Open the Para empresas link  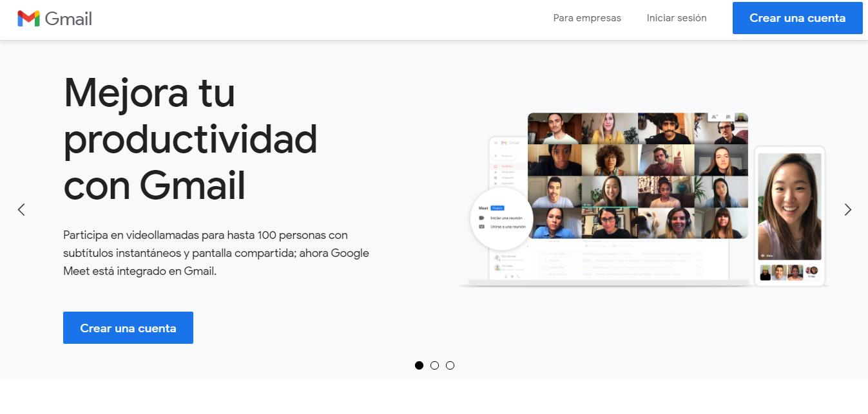click(587, 18)
